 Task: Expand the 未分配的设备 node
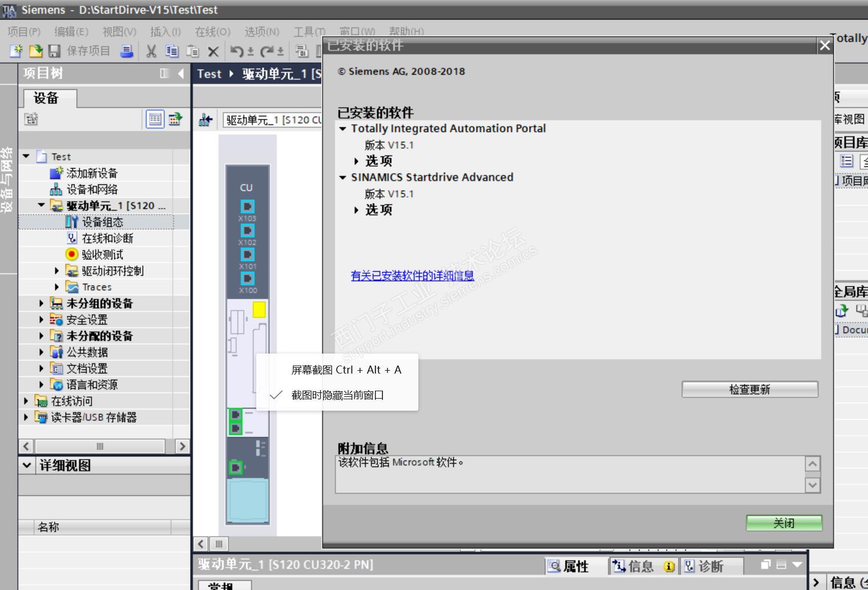[41, 336]
